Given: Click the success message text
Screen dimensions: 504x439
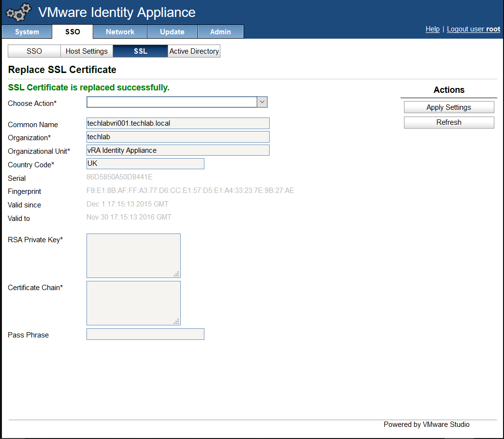Looking at the screenshot, I should [x=89, y=88].
